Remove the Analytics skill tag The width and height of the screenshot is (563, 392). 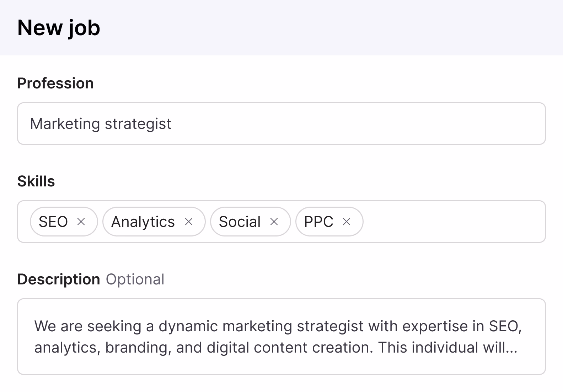189,222
